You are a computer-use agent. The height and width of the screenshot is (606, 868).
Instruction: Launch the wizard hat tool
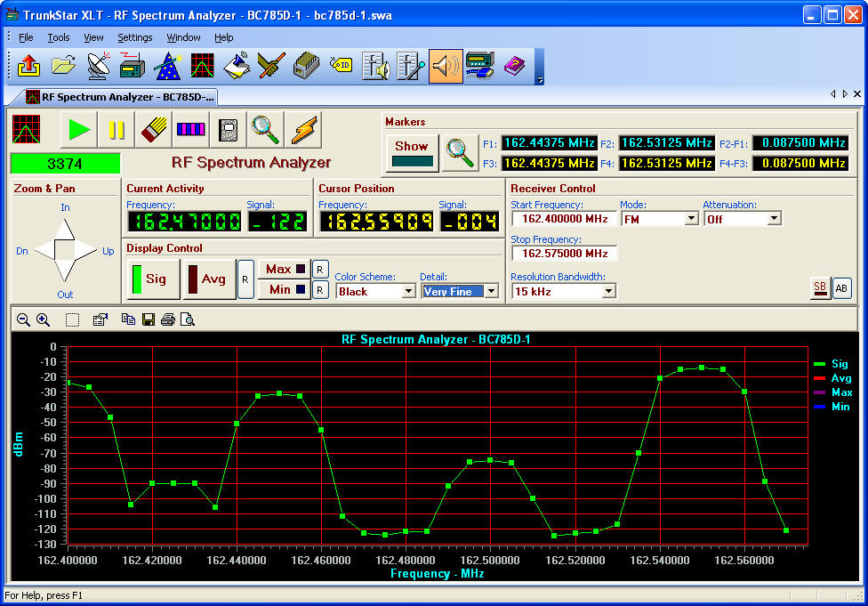pyautogui.click(x=168, y=66)
